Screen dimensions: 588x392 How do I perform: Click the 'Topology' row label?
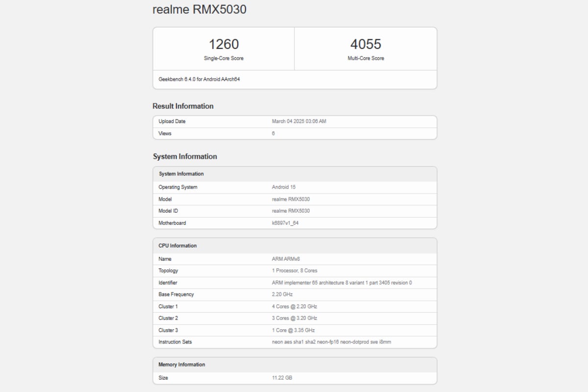click(x=168, y=270)
